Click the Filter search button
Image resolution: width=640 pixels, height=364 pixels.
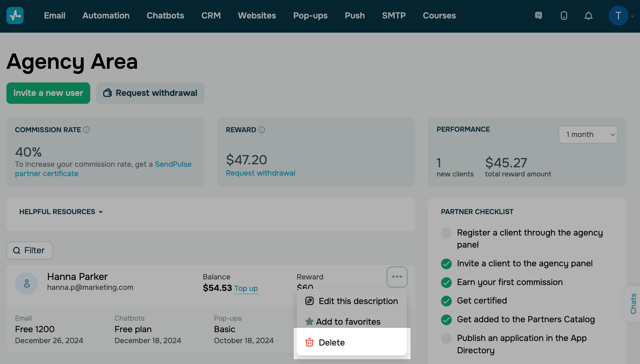[29, 250]
